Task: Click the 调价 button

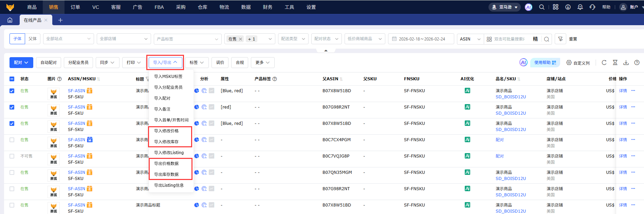Action: [220, 63]
